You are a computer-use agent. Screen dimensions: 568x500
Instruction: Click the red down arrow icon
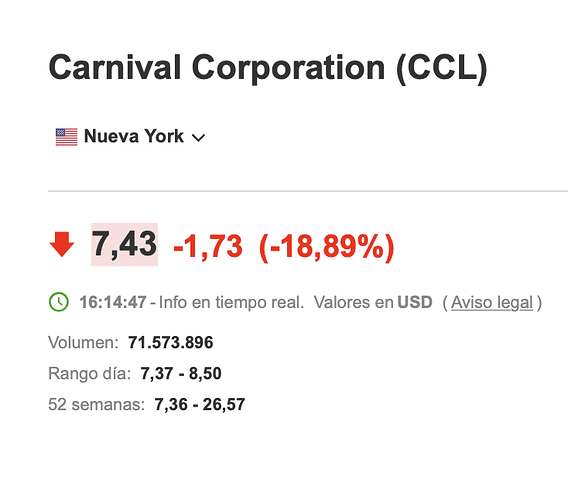pos(62,245)
